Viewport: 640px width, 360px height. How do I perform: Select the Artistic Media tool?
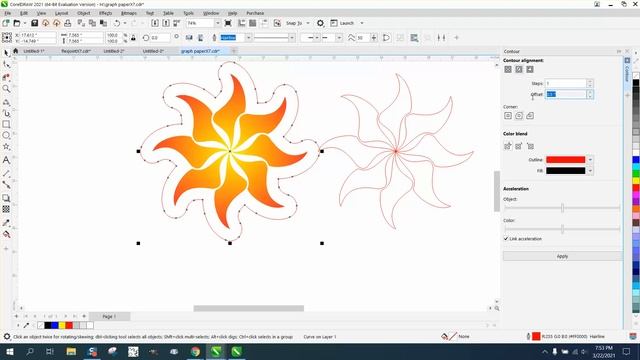point(6,113)
